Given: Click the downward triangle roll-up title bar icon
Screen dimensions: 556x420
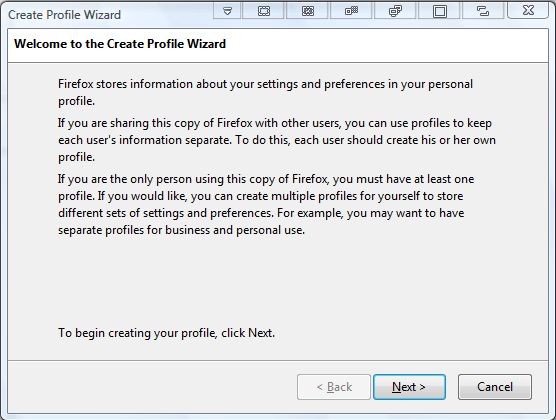Looking at the screenshot, I should (228, 11).
